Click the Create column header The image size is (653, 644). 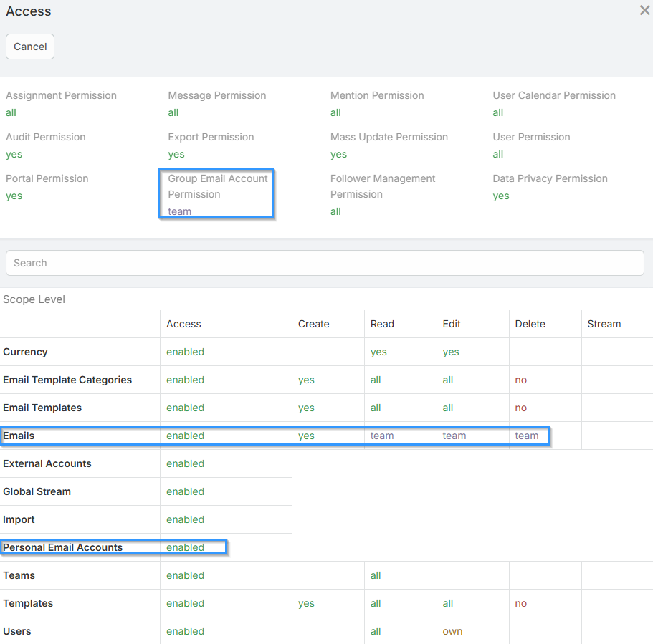pos(313,324)
